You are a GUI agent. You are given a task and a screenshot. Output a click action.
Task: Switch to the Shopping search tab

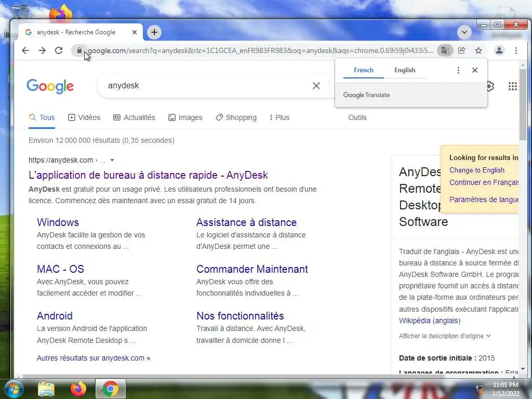pyautogui.click(x=236, y=117)
